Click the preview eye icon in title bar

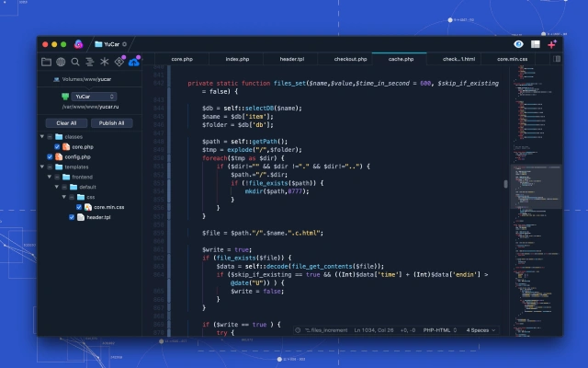point(518,44)
